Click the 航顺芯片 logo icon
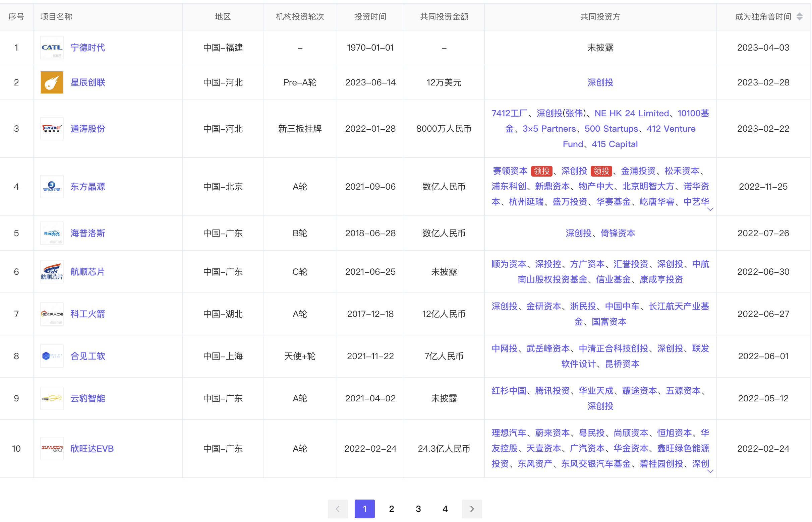The width and height of the screenshot is (812, 522). tap(52, 272)
